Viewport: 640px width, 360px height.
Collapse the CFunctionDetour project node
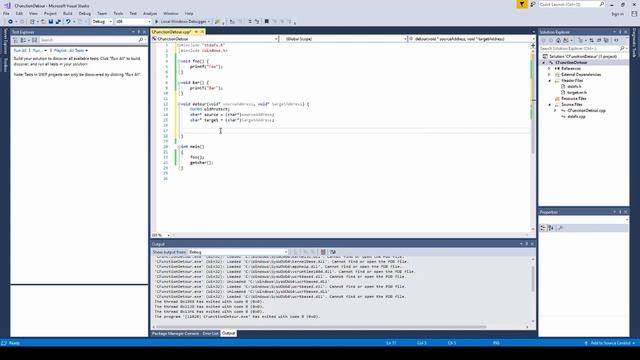point(543,62)
